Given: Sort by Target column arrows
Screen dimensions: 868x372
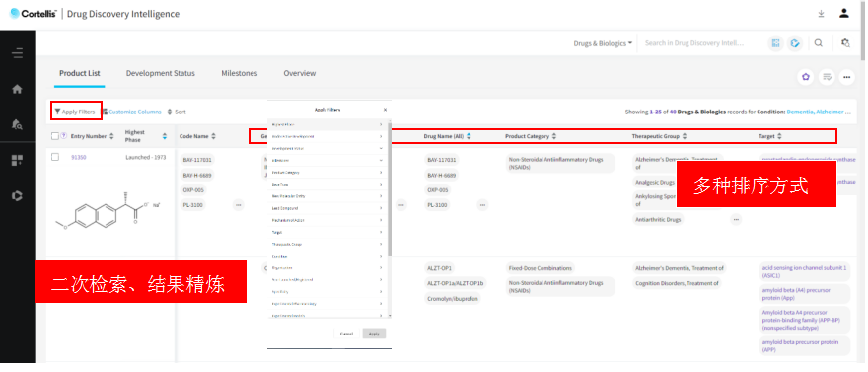Looking at the screenshot, I should 779,136.
